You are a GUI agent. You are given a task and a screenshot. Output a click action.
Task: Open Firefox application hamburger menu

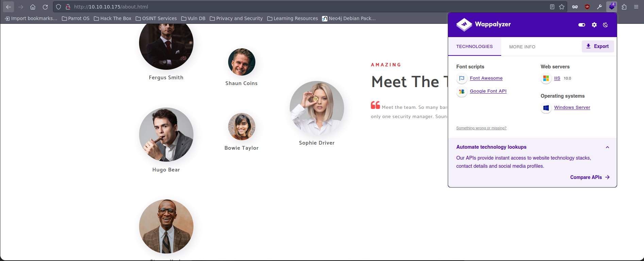(x=636, y=7)
